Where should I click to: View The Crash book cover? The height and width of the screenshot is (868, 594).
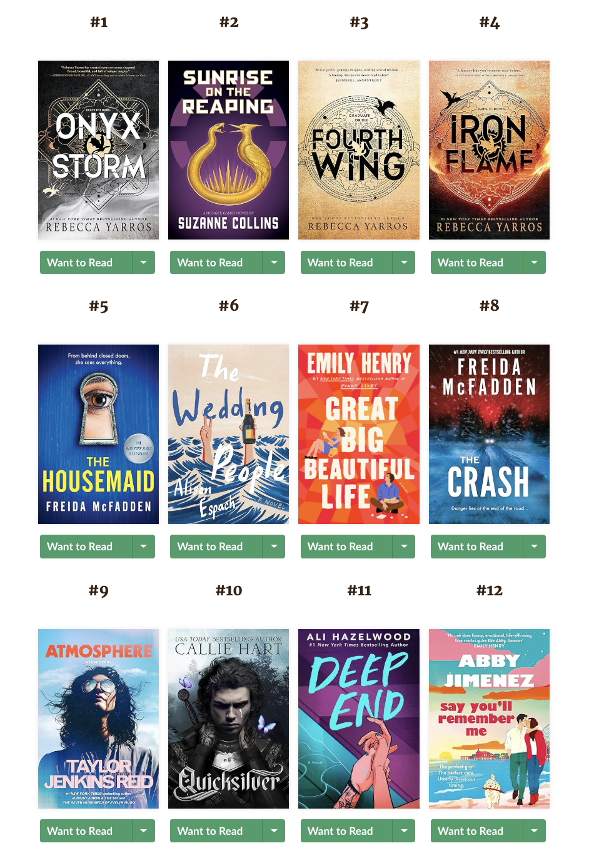(x=489, y=434)
